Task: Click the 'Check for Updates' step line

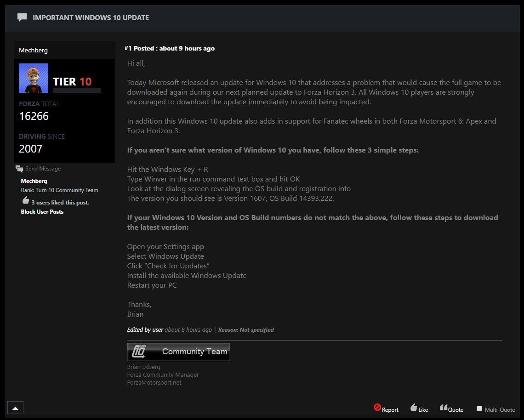Action: [168, 266]
